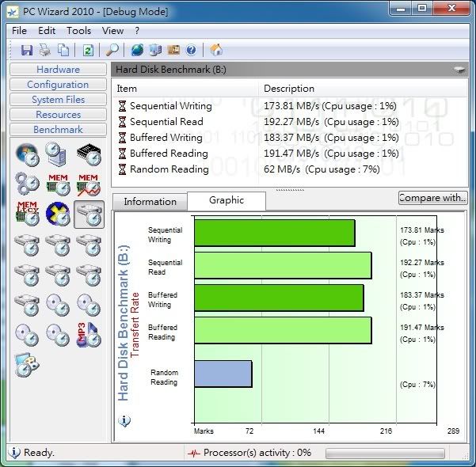Switch to the Information tab
This screenshot has height=467, width=476.
coord(150,202)
